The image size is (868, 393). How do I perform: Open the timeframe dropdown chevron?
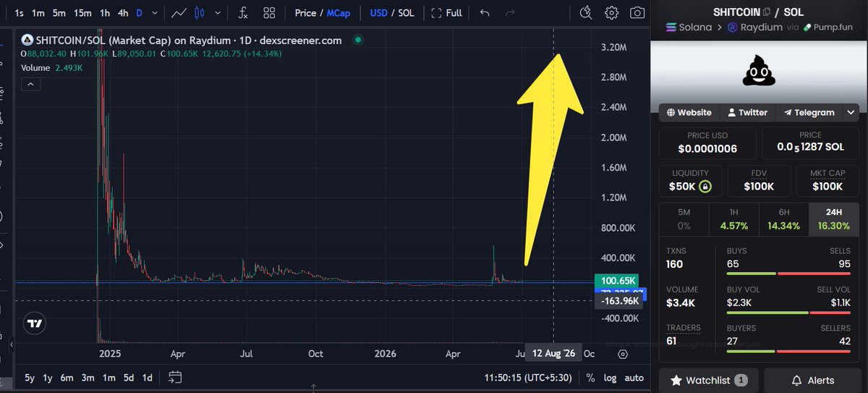(x=156, y=13)
